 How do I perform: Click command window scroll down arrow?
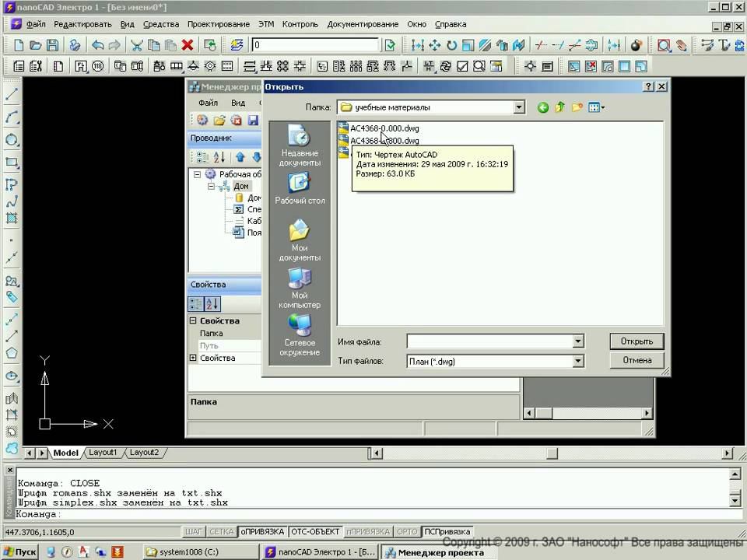(x=735, y=500)
